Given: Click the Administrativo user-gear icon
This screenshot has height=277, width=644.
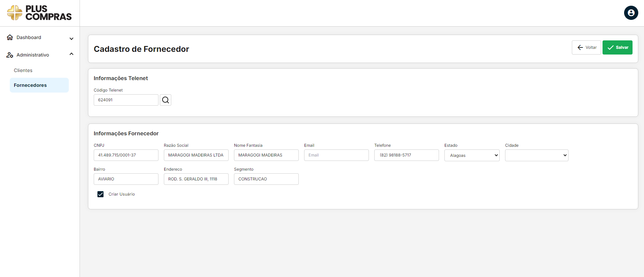Looking at the screenshot, I should tap(10, 55).
